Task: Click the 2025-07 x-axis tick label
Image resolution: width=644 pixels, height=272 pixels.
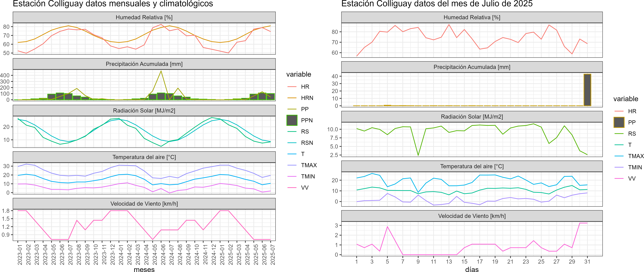Action: [273, 254]
